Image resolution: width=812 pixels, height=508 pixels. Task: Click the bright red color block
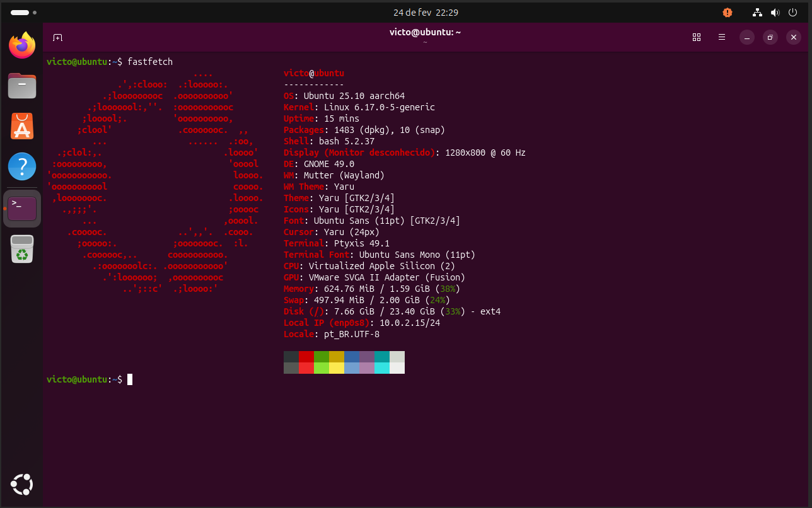[x=306, y=368]
